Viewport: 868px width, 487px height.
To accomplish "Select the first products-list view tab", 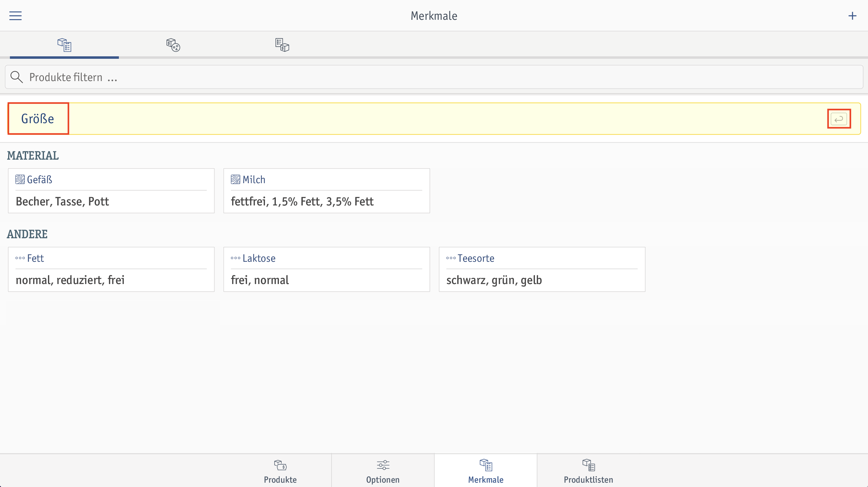I will (x=64, y=45).
